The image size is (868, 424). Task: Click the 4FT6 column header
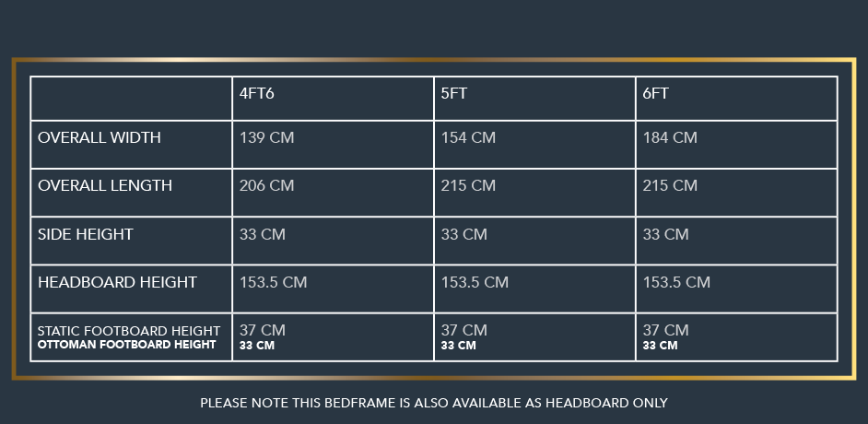pyautogui.click(x=257, y=93)
